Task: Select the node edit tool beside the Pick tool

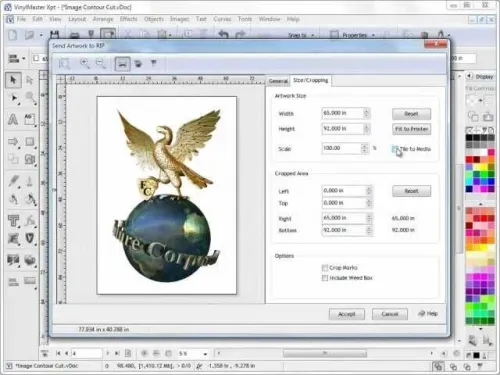Action: pyautogui.click(x=30, y=80)
